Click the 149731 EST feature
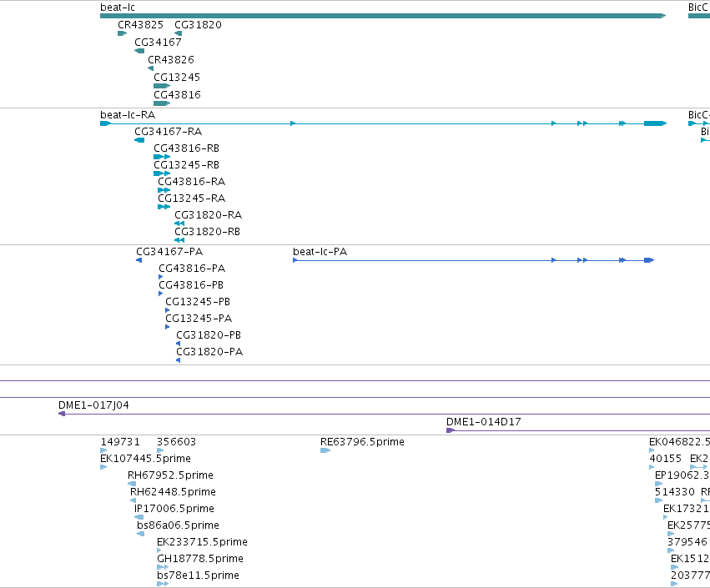 coord(103,450)
